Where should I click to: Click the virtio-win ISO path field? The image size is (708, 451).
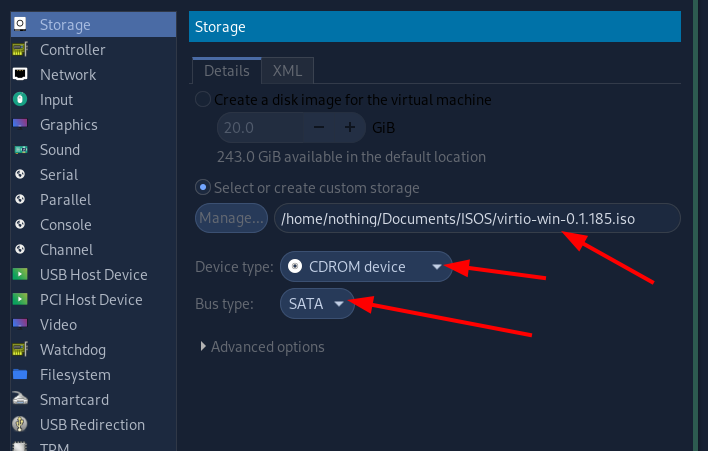[477, 219]
